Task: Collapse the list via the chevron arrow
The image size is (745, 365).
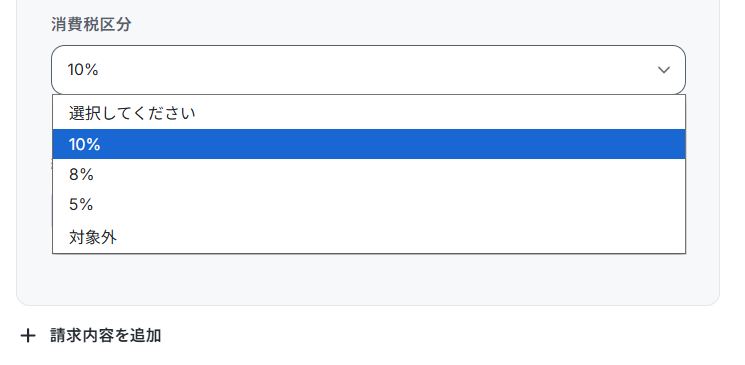Action: (663, 70)
